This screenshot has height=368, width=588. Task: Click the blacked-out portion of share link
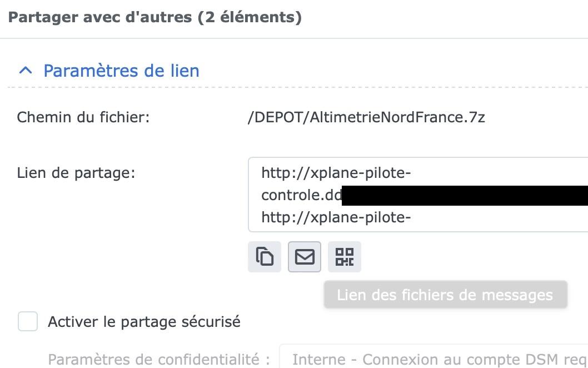[x=464, y=196]
